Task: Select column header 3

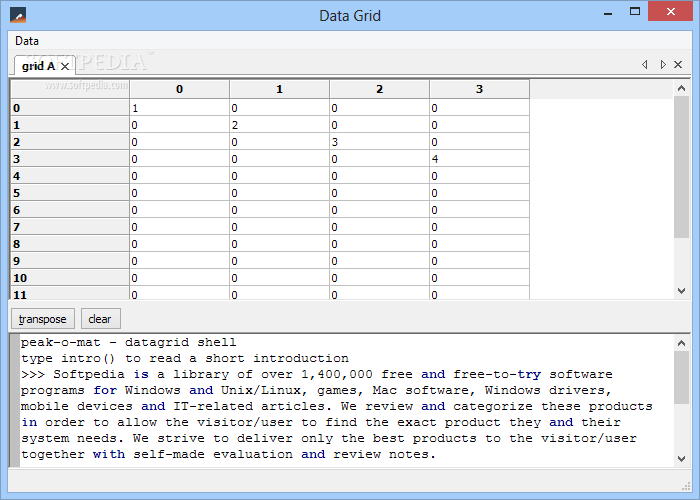Action: 479,89
